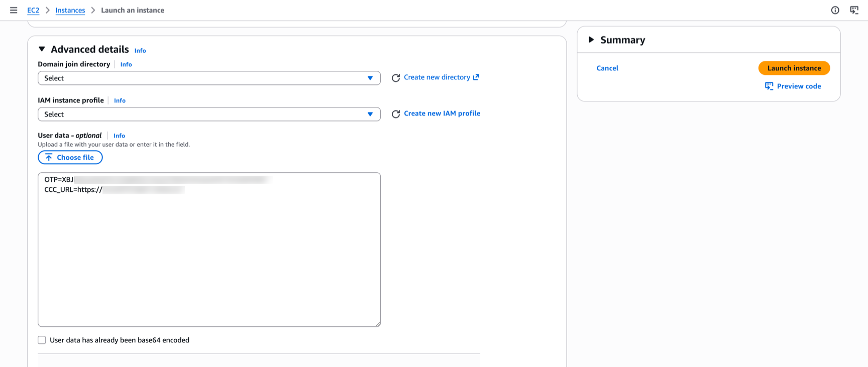Refresh the domain join directory list

point(396,78)
